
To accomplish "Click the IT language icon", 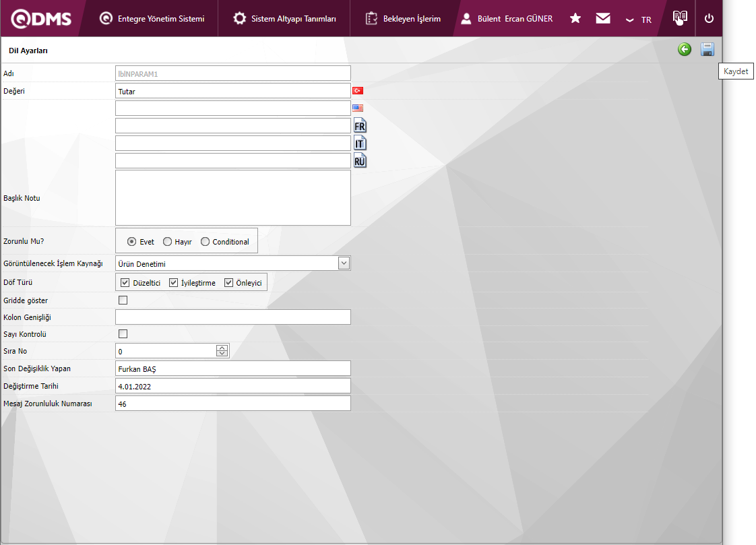I will [x=360, y=143].
